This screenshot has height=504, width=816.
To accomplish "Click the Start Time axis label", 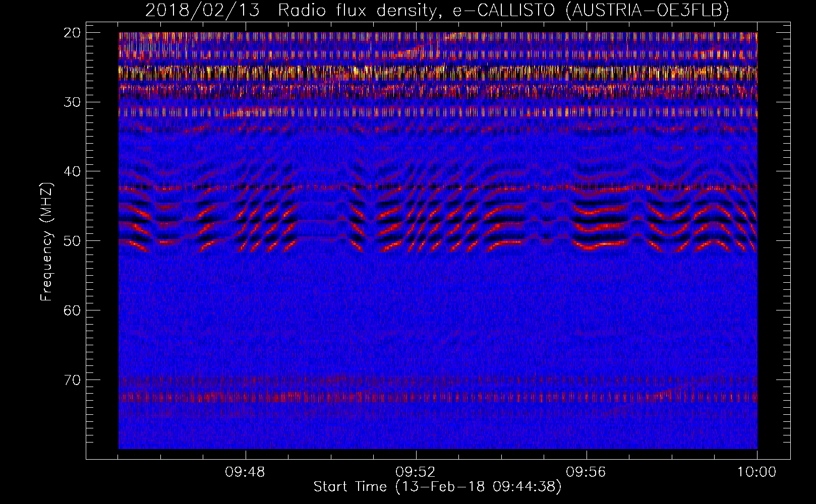I will click(437, 487).
